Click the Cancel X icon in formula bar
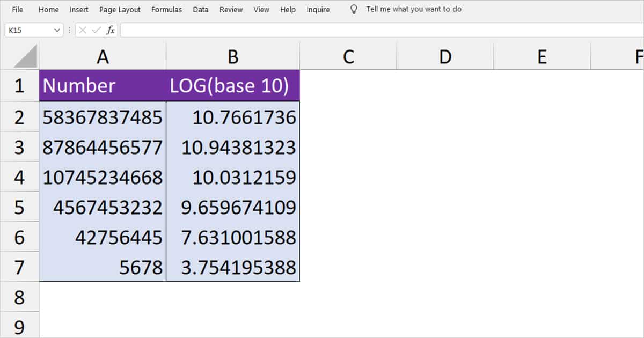Image resolution: width=644 pixels, height=338 pixels. coord(82,31)
